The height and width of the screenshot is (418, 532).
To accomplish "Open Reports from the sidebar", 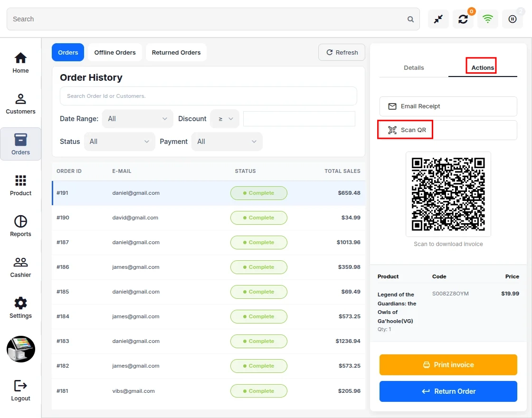I will (21, 226).
